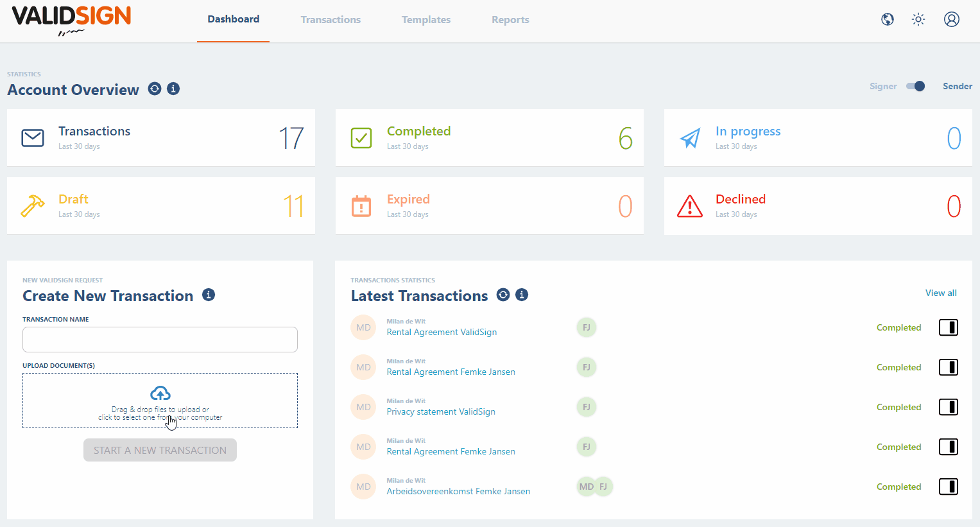Open the Reports tab

tap(510, 20)
